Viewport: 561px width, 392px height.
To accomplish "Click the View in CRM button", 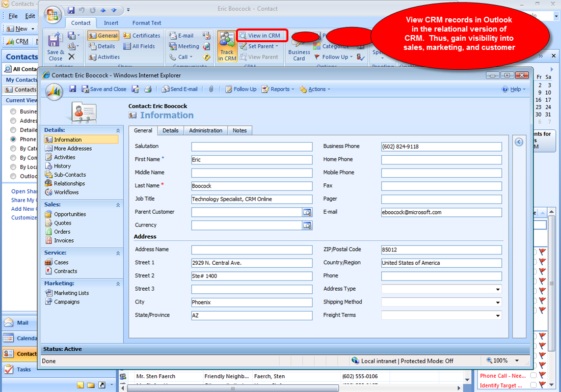I will pos(261,35).
